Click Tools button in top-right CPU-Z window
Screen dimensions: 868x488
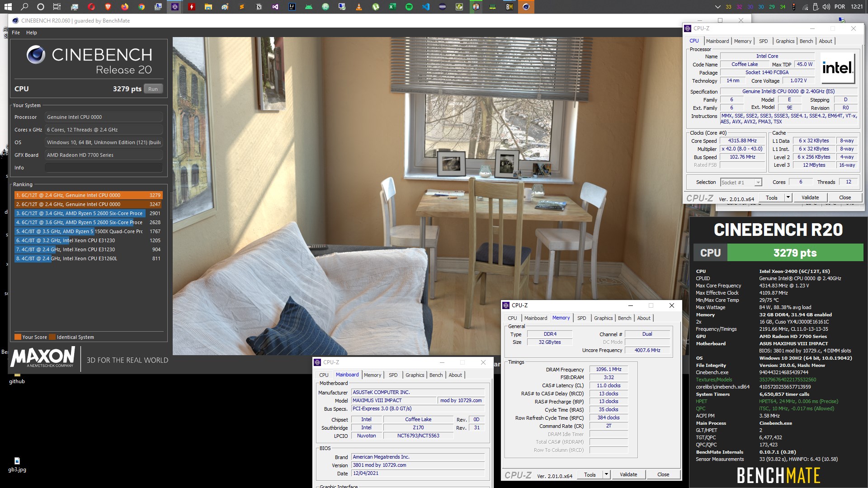click(772, 197)
